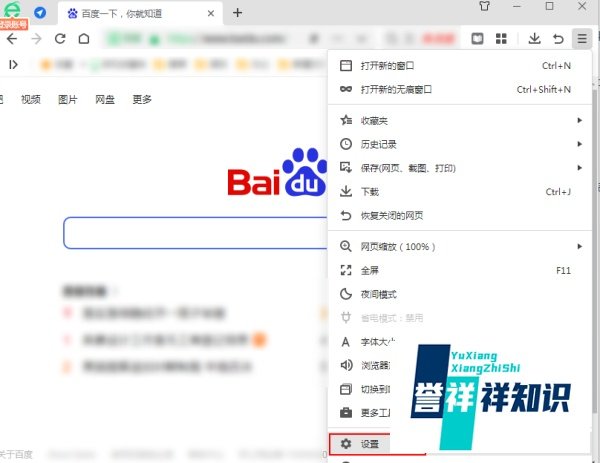The height and width of the screenshot is (463, 600).
Task: Click the reader mode book icon
Action: [477, 39]
